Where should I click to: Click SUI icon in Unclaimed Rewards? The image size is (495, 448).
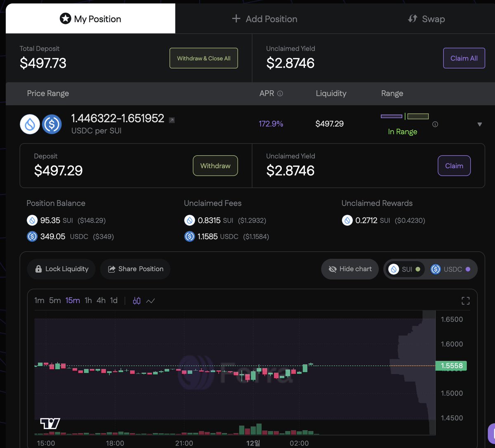[x=347, y=220]
